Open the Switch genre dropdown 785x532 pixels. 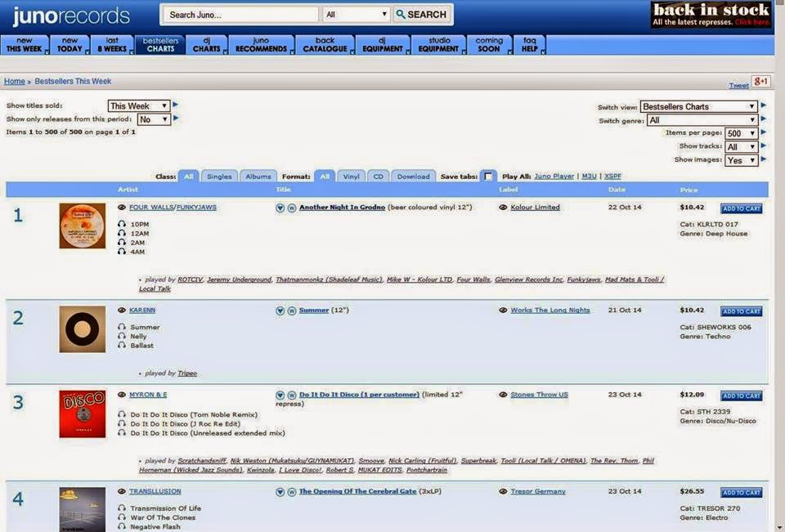(702, 120)
